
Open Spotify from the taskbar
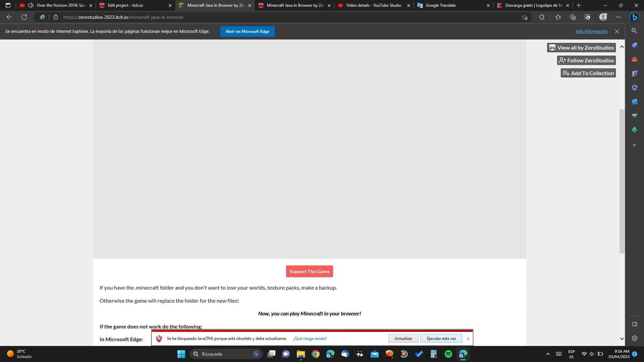(448, 354)
